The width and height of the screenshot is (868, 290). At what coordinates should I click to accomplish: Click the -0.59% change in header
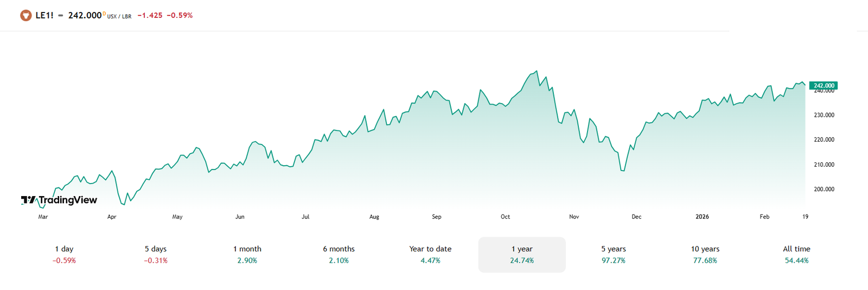click(179, 15)
